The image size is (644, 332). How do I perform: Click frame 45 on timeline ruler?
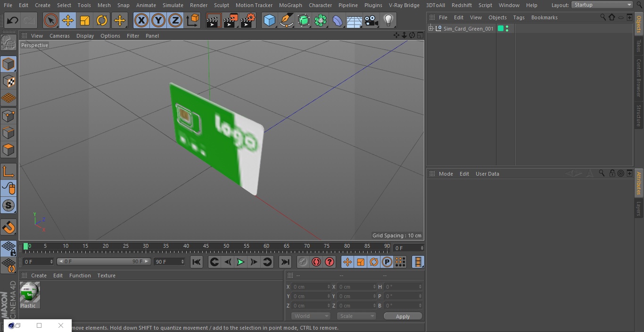point(206,246)
